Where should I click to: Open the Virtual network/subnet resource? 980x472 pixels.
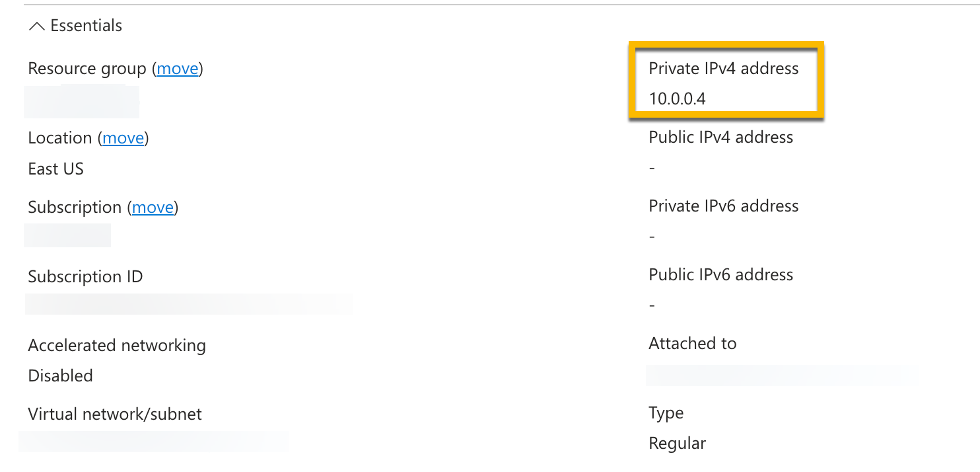point(153,442)
